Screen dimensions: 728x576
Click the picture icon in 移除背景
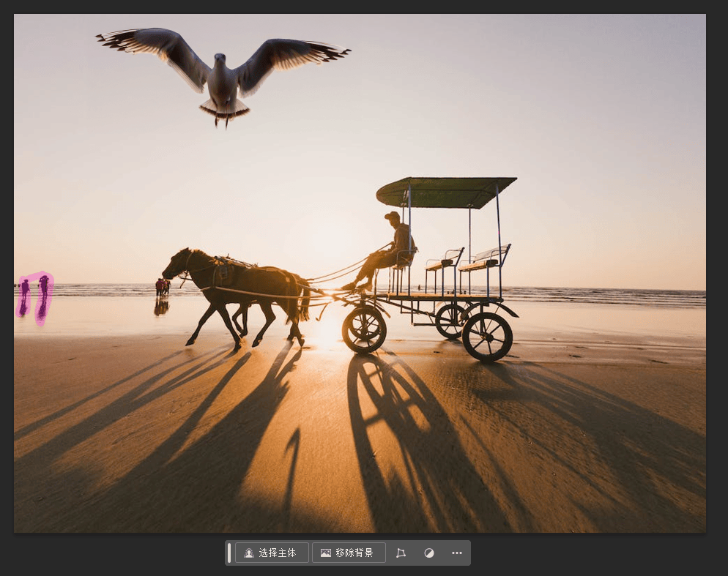[326, 553]
